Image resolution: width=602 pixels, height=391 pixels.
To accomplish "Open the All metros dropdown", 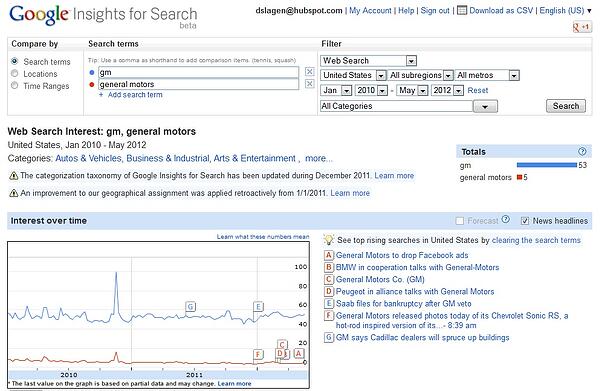I will click(487, 75).
